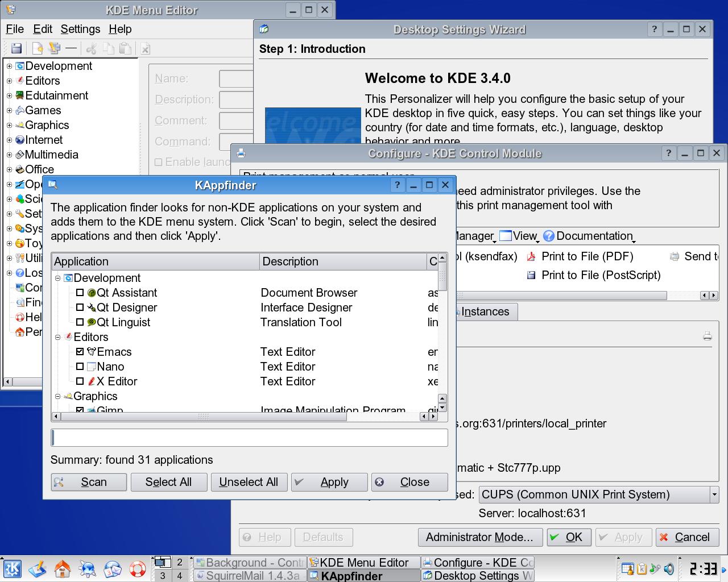Click the Multimedia icon in Menu Editor tree

(20, 155)
